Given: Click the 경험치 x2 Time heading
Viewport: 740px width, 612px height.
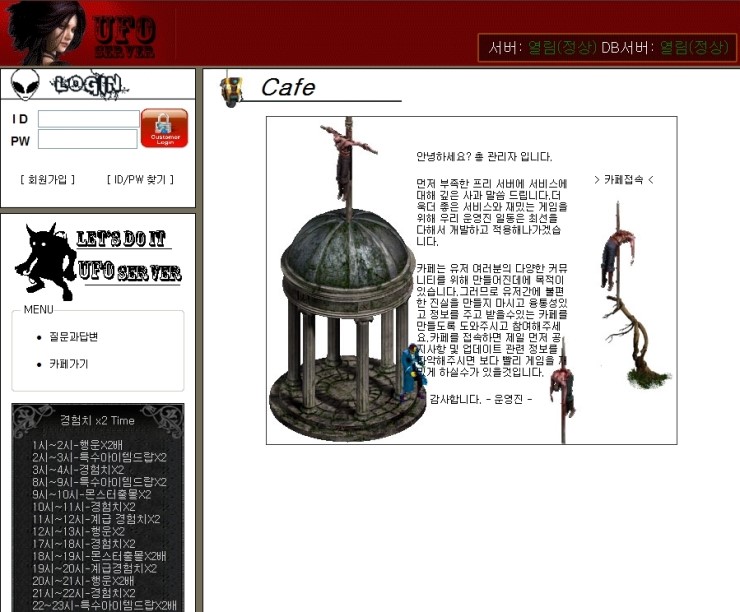Looking at the screenshot, I should [97, 420].
